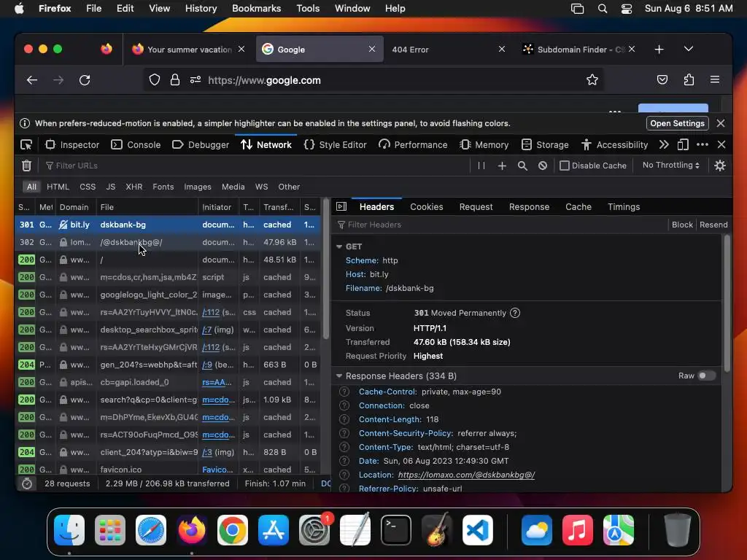Open the Bookmarks menu
747x560 pixels.
[256, 9]
